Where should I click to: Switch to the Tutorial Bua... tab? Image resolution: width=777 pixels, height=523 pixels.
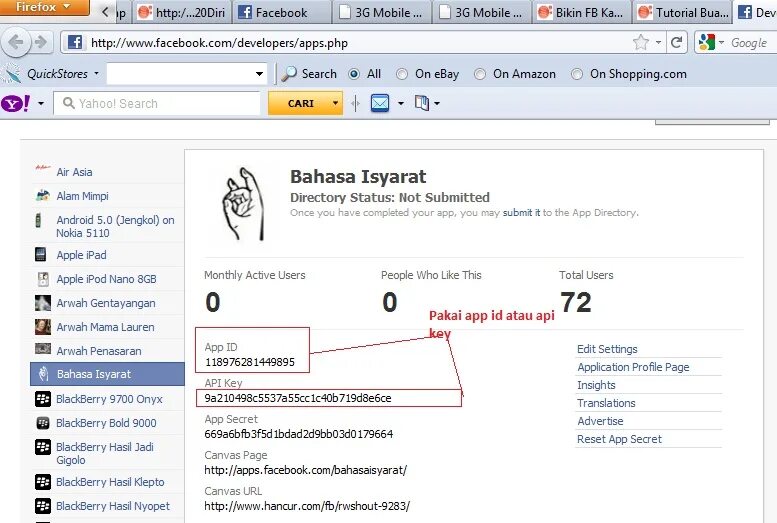pos(682,12)
